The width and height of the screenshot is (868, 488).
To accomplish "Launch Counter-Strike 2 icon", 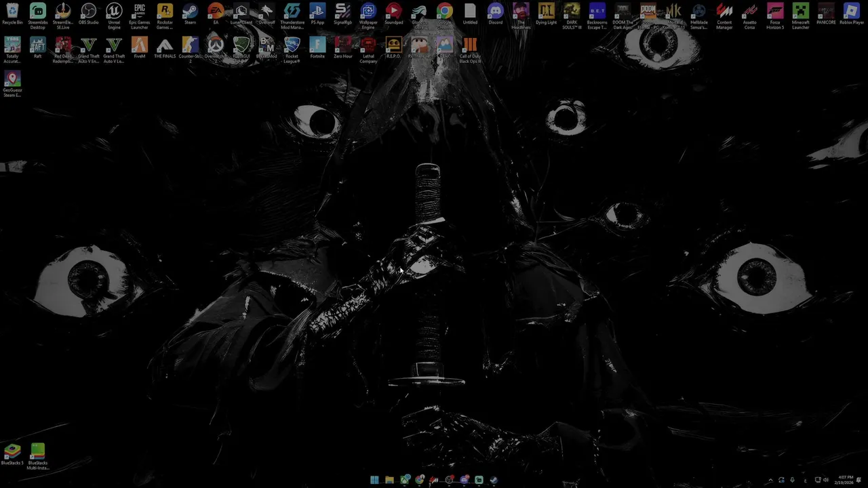I will tap(191, 50).
